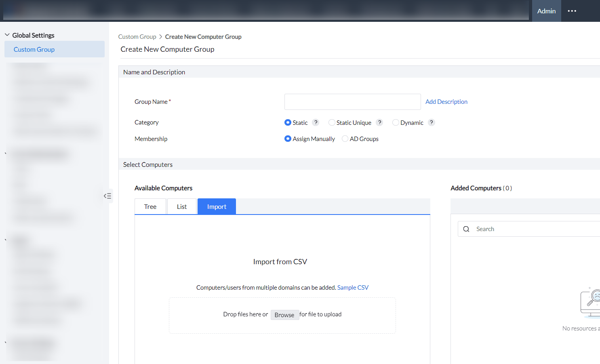
Task: Collapse the Global Settings section
Action: tap(7, 35)
